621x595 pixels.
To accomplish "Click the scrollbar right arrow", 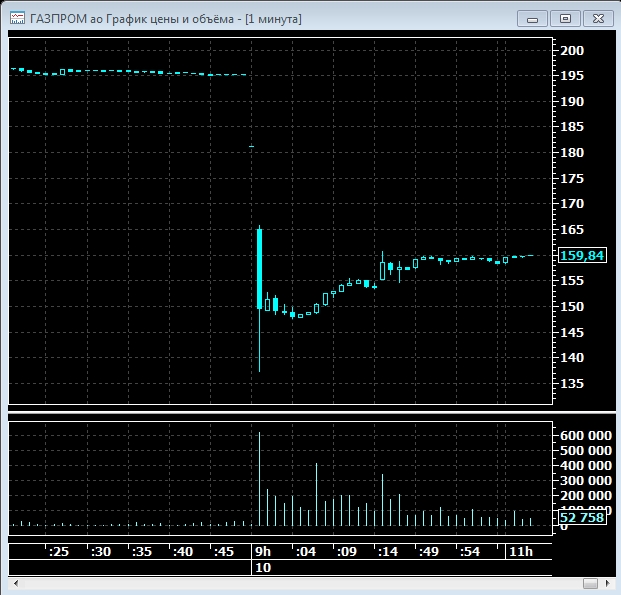I will tap(606, 583).
